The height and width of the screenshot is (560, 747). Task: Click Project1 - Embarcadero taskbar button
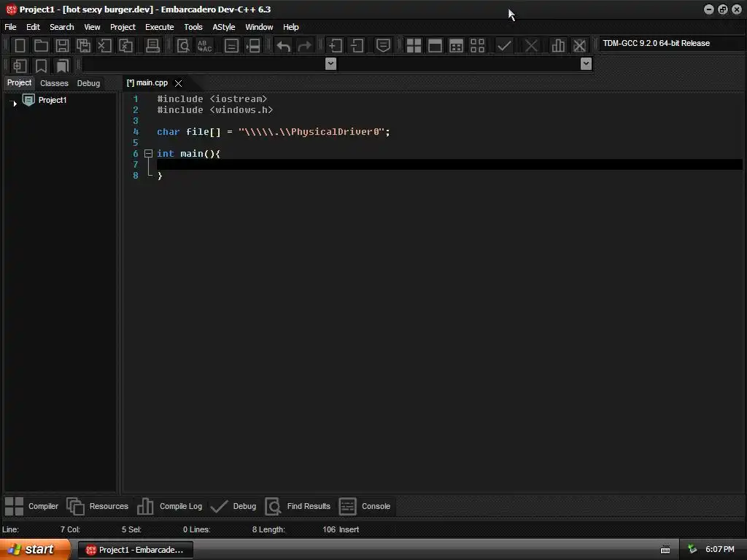pyautogui.click(x=135, y=550)
